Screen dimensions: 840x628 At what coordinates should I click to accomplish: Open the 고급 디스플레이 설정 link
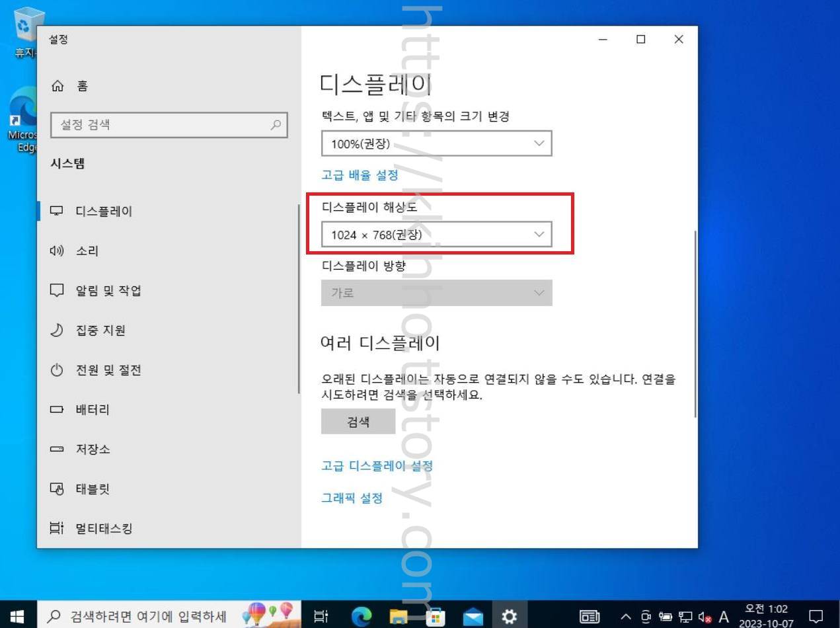[x=377, y=466]
